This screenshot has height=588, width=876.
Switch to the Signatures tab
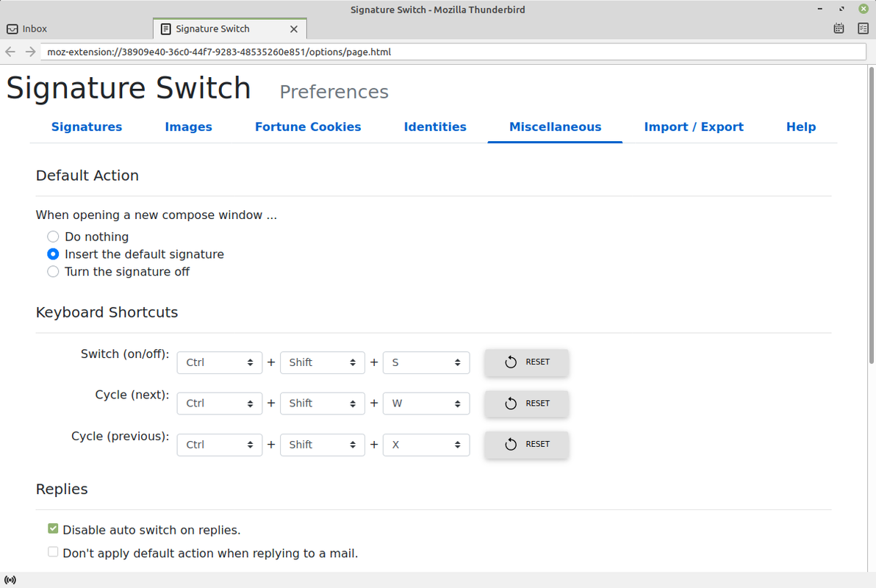87,127
